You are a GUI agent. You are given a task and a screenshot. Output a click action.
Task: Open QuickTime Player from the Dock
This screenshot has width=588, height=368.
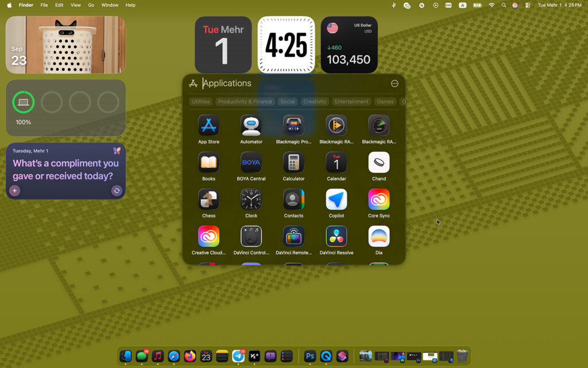[326, 356]
